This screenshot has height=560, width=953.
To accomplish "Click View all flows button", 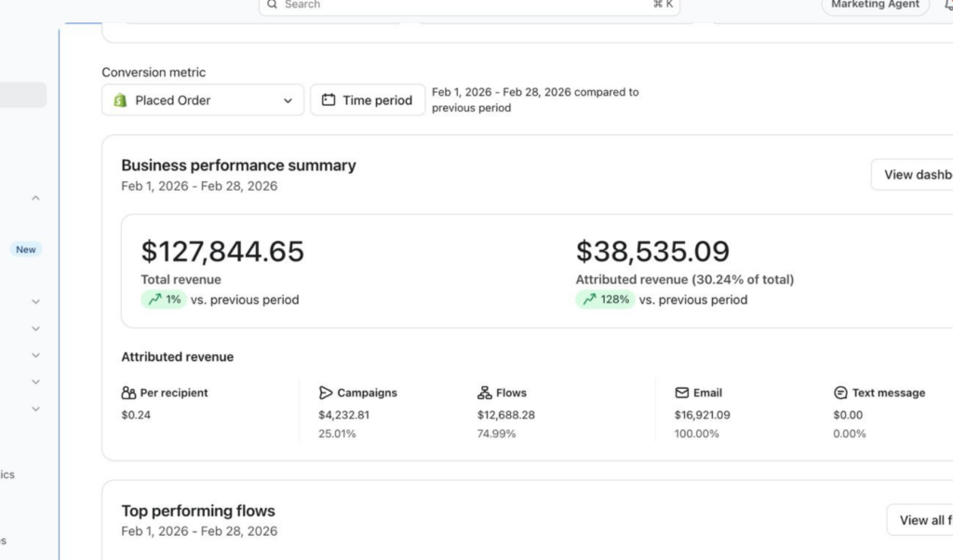I will [x=921, y=520].
